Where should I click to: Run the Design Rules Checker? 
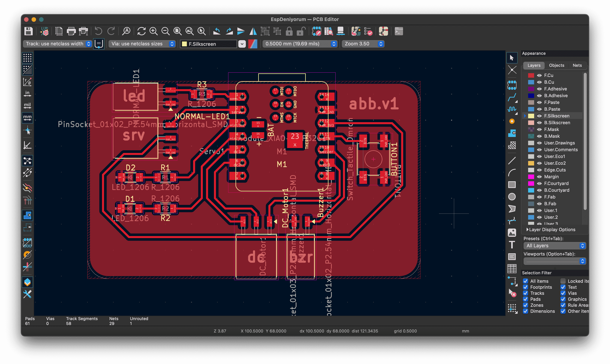tap(368, 31)
